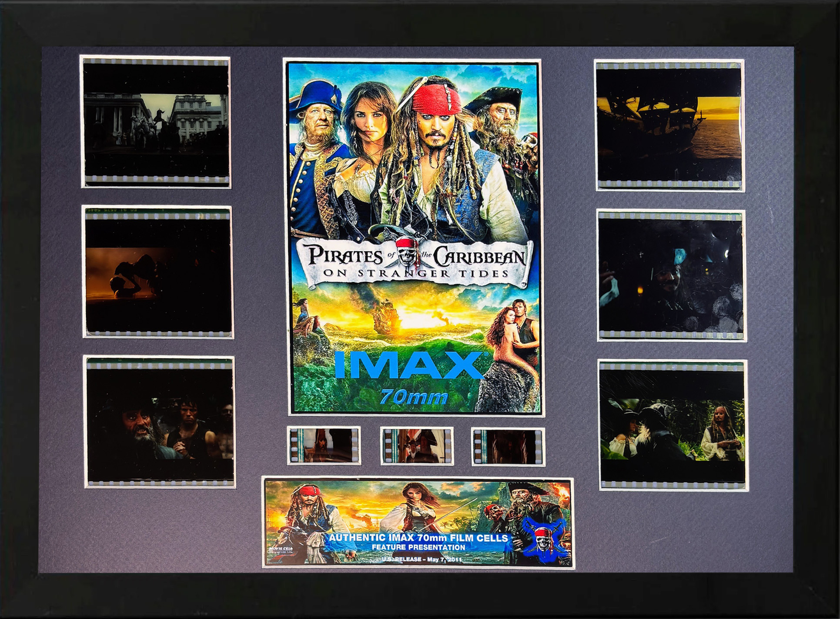Screen dimensions: 840x619
Task: Click the first small film strip below the poster
Action: (324, 445)
